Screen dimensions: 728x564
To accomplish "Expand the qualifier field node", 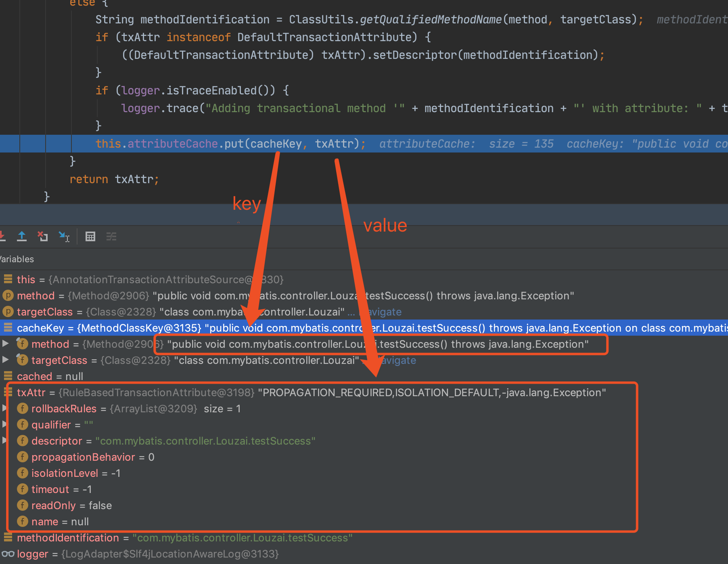I will click(4, 424).
